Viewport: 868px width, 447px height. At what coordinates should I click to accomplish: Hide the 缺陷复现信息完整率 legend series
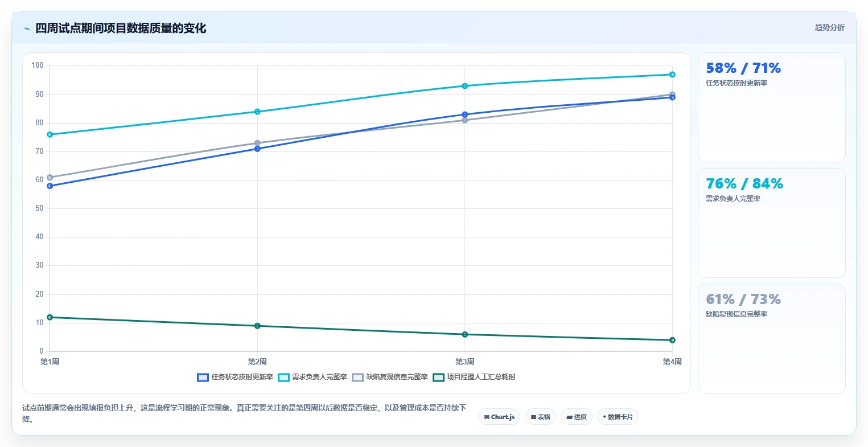point(390,377)
